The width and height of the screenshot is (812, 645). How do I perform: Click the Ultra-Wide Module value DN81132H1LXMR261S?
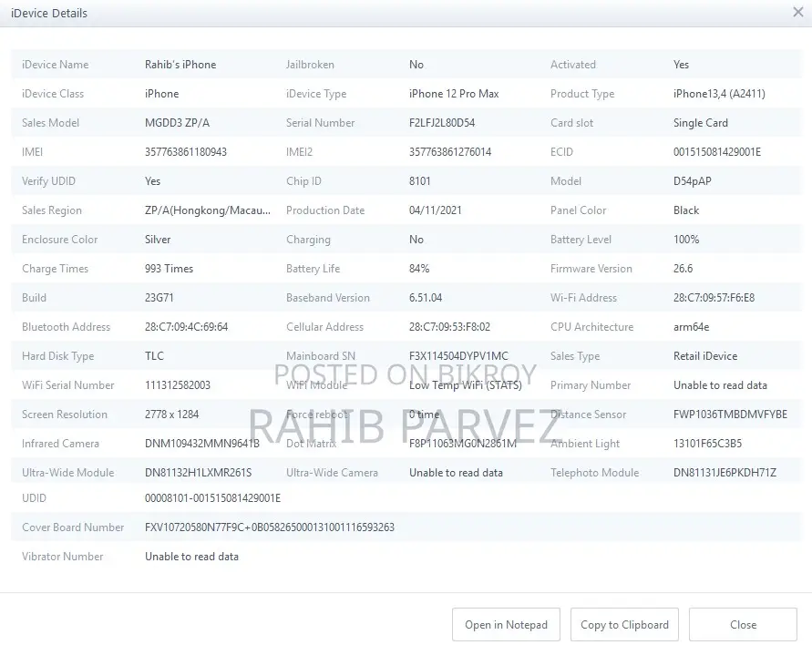(198, 473)
